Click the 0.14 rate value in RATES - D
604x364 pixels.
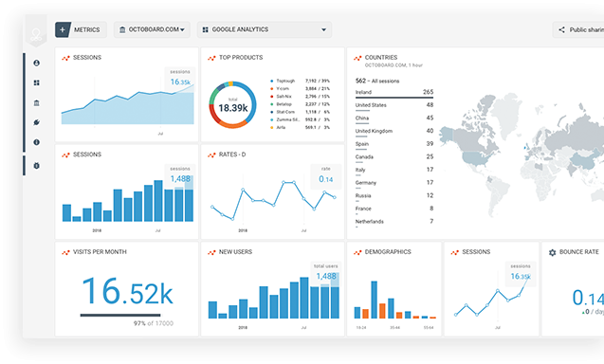(326, 179)
